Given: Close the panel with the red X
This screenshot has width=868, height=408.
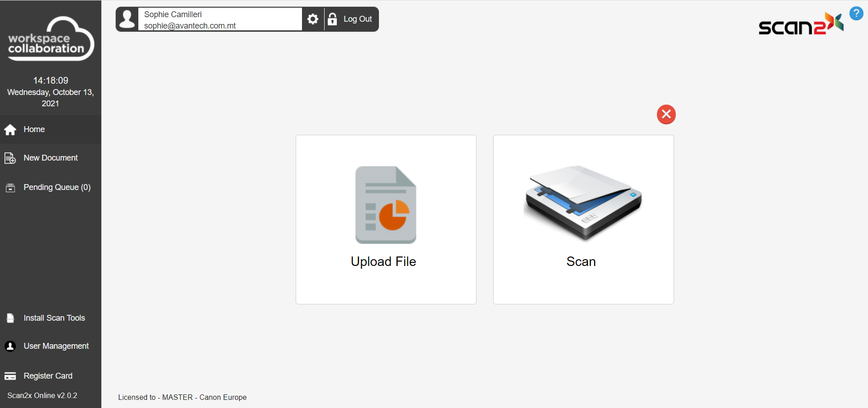Looking at the screenshot, I should 666,114.
